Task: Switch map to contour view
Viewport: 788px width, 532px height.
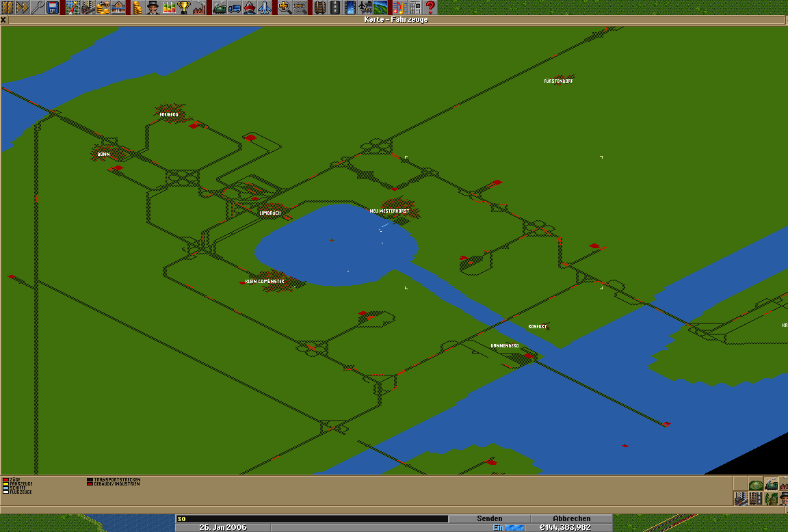Action: tap(756, 483)
